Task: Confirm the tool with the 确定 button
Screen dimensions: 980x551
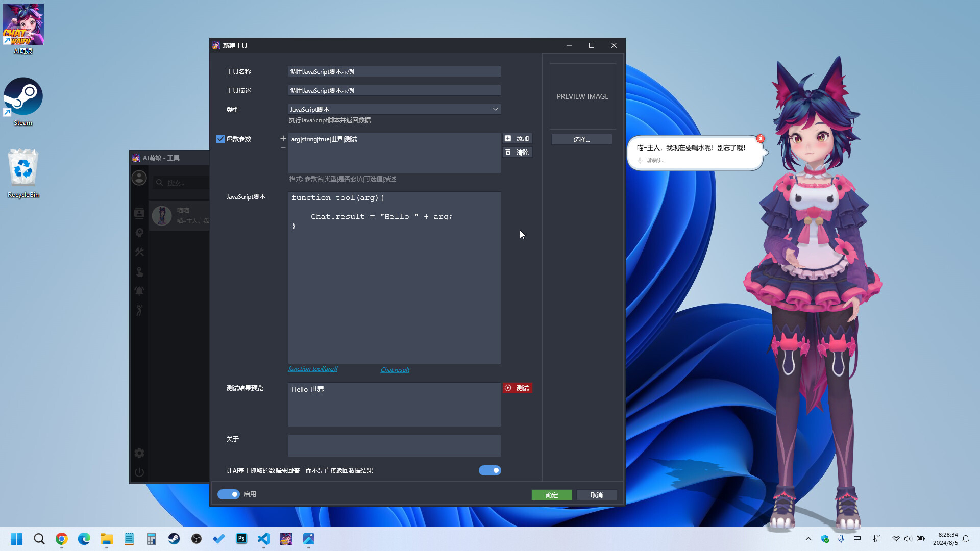Action: 551,494
